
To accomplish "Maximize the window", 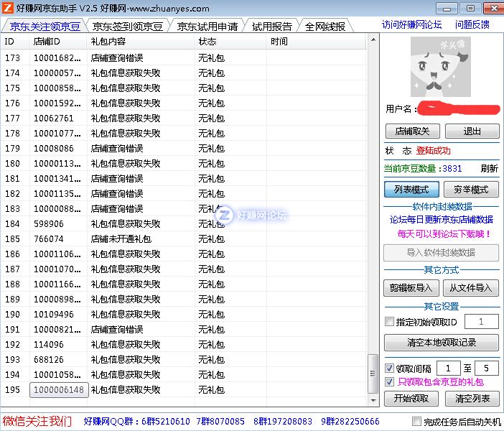I will (470, 9).
